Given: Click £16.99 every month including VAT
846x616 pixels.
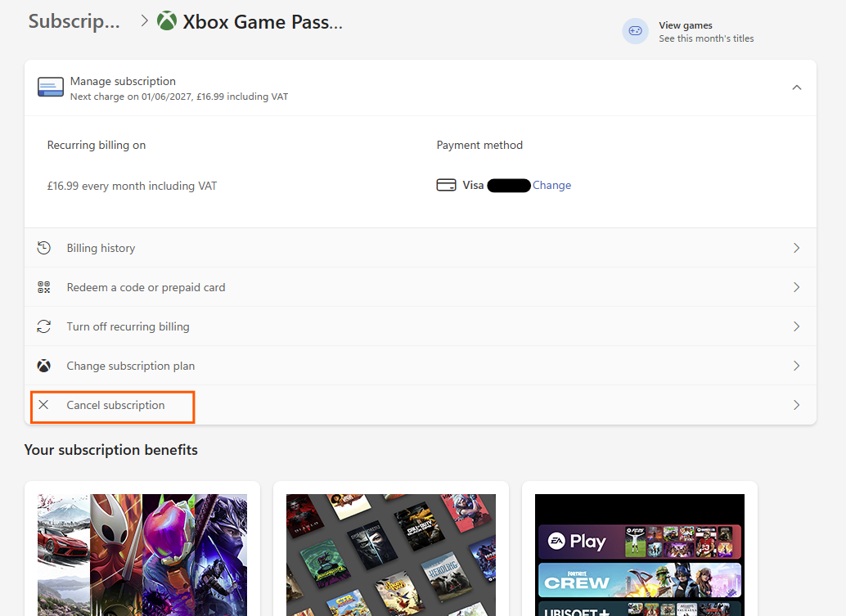Looking at the screenshot, I should (x=133, y=186).
